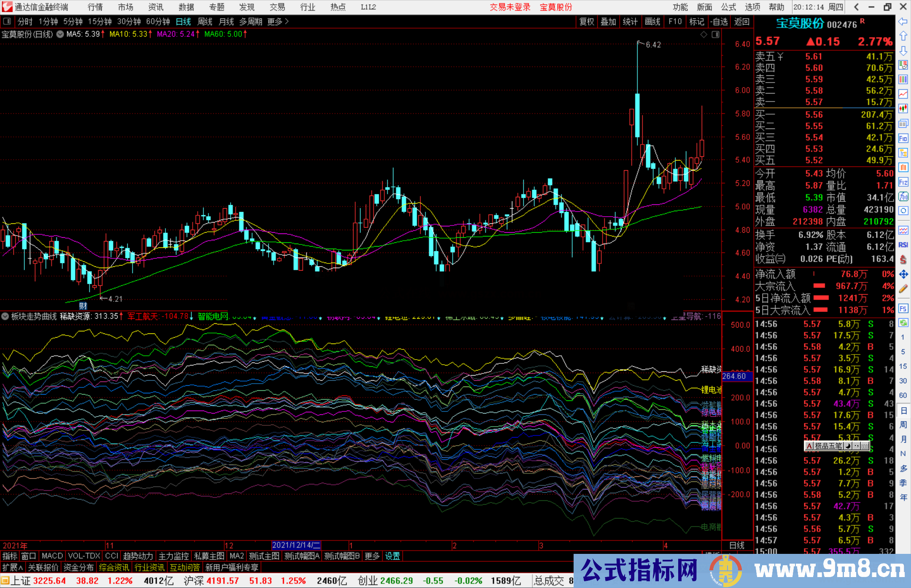Image resolution: width=911 pixels, height=588 pixels.
Task: Open the 功能 menu
Action: click(x=680, y=7)
